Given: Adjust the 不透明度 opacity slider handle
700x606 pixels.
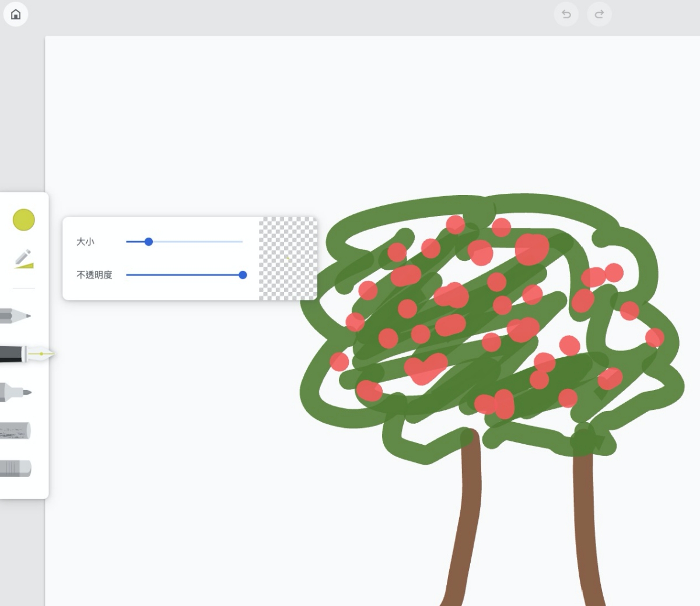Looking at the screenshot, I should (x=243, y=275).
